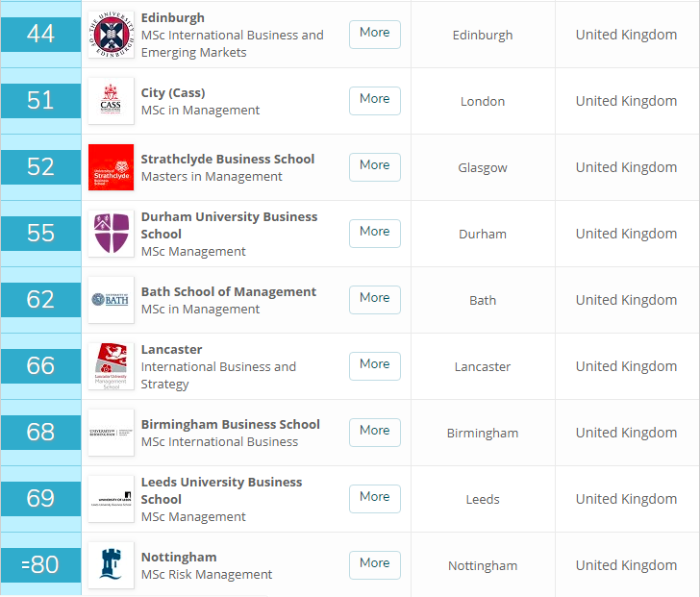Click the red Strathclyde Business School logo
The width and height of the screenshot is (700, 597).
click(x=111, y=167)
